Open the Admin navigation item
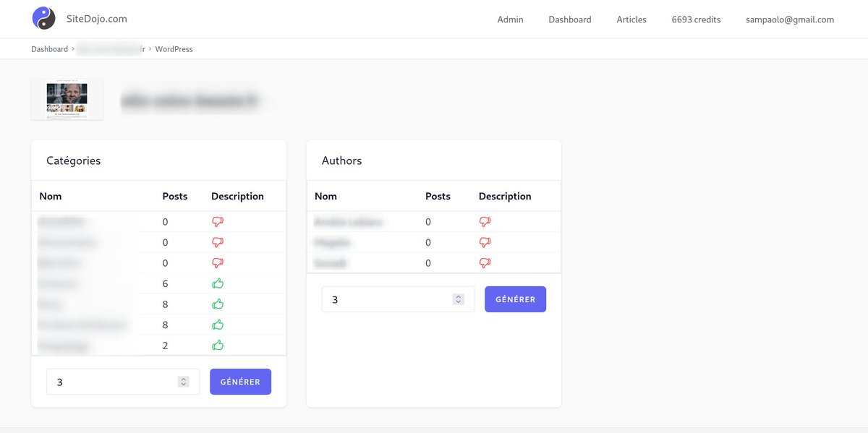The height and width of the screenshot is (433, 868). 510,20
